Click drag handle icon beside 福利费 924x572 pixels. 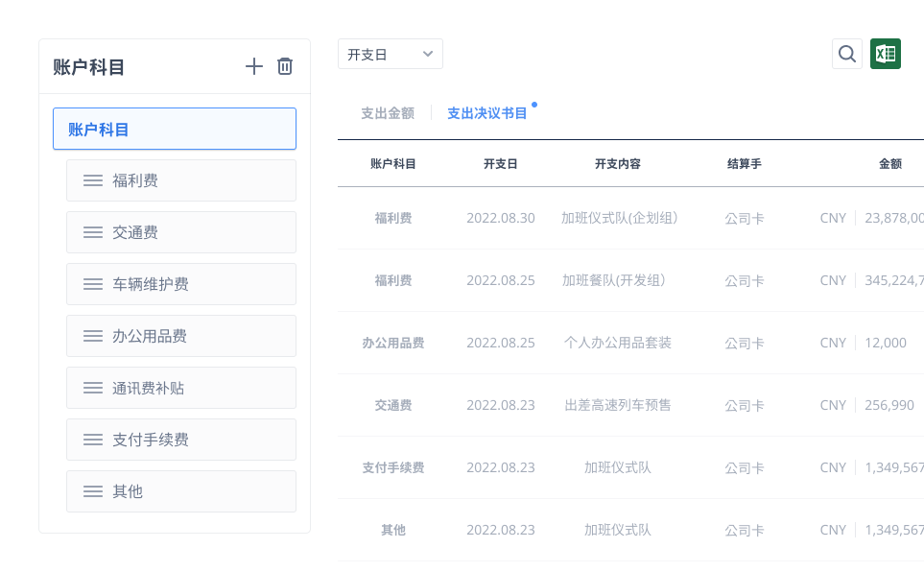(x=93, y=180)
